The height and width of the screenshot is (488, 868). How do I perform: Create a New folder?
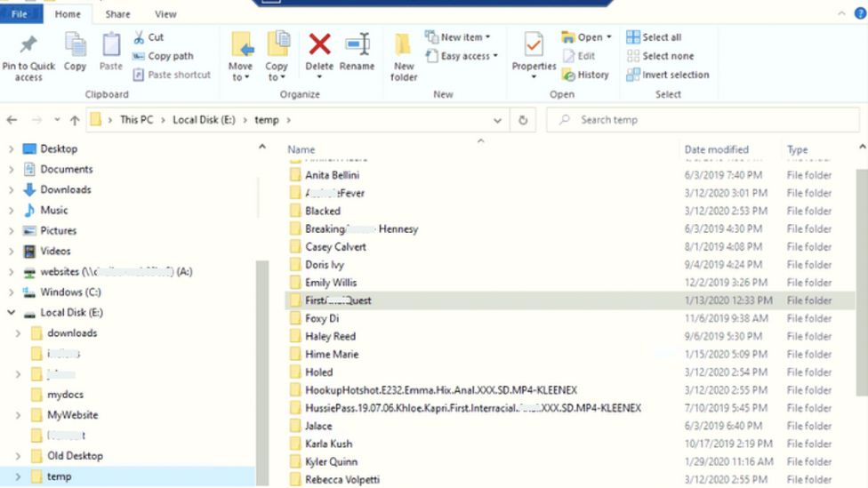[x=404, y=58]
